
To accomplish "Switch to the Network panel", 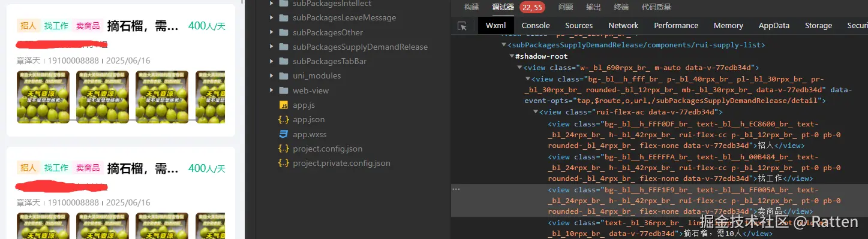I will 623,26.
